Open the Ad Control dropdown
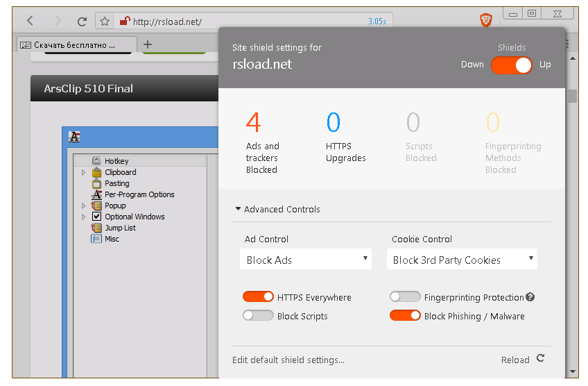588x386 pixels. (306, 259)
